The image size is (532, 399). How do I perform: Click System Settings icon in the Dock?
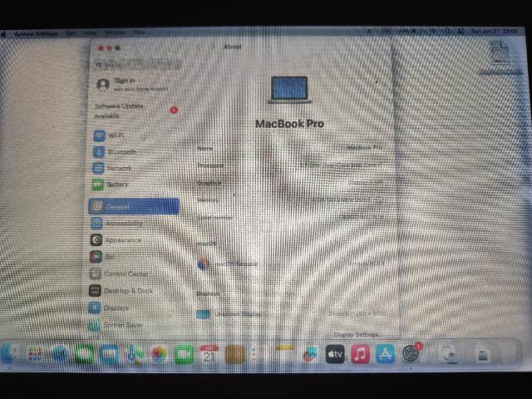pyautogui.click(x=411, y=353)
